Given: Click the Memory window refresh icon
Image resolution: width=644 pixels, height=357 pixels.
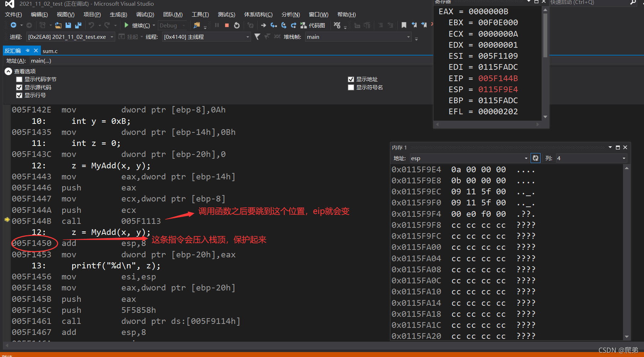Looking at the screenshot, I should pos(536,158).
